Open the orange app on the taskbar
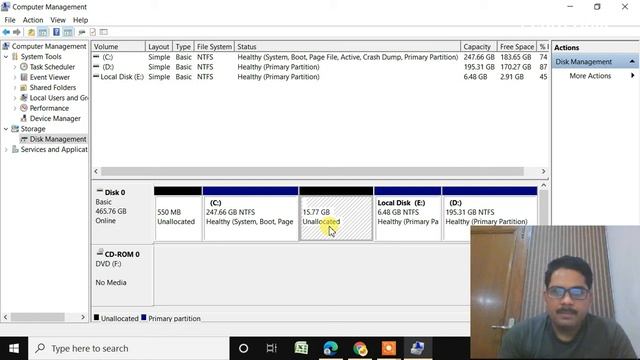This screenshot has height=360, width=640. 389,348
